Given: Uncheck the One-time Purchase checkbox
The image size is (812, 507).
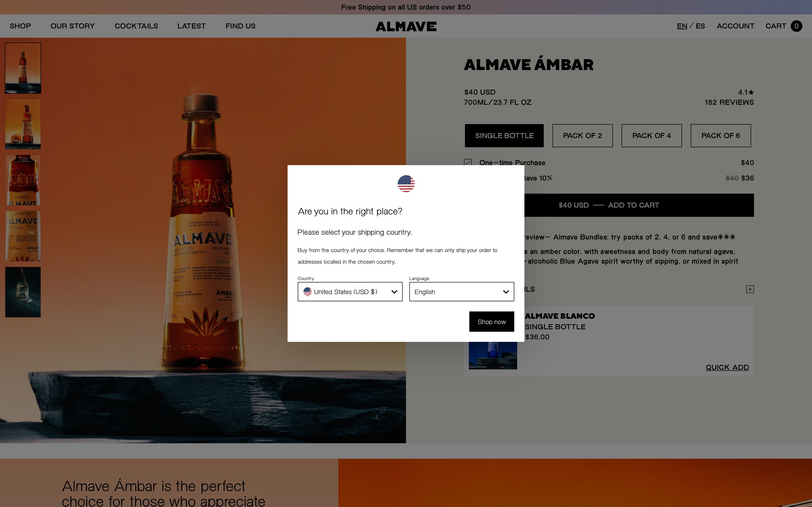Looking at the screenshot, I should coord(467,163).
